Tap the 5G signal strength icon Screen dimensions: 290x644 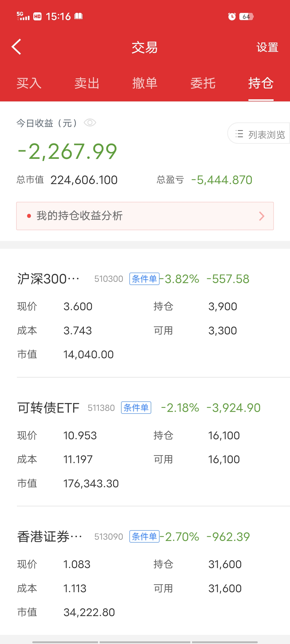coord(23,16)
